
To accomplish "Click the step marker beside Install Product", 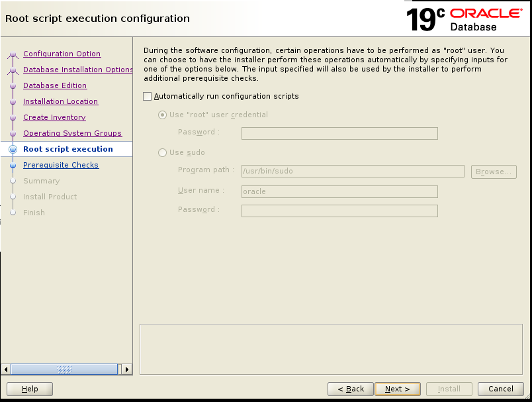I will pos(13,197).
